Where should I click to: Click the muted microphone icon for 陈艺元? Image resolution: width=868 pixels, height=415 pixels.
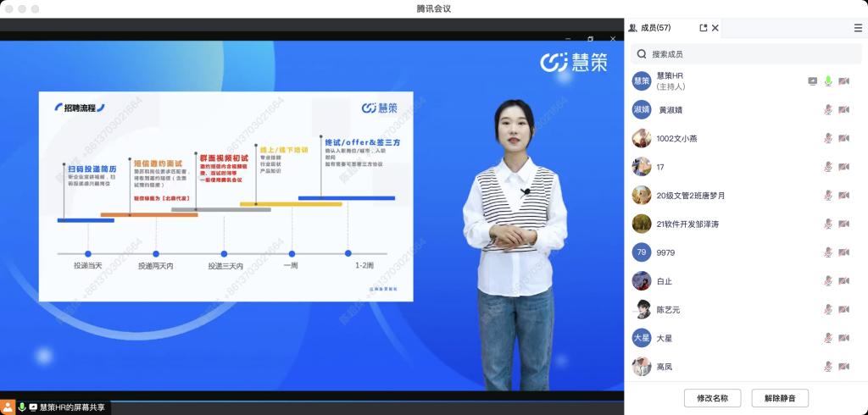[x=828, y=310]
